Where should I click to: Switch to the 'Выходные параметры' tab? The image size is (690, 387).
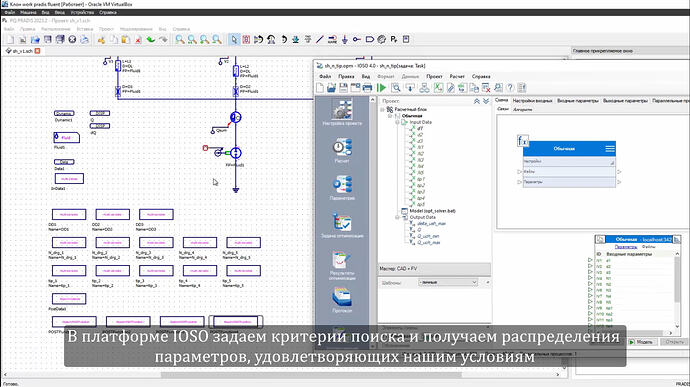click(x=625, y=101)
